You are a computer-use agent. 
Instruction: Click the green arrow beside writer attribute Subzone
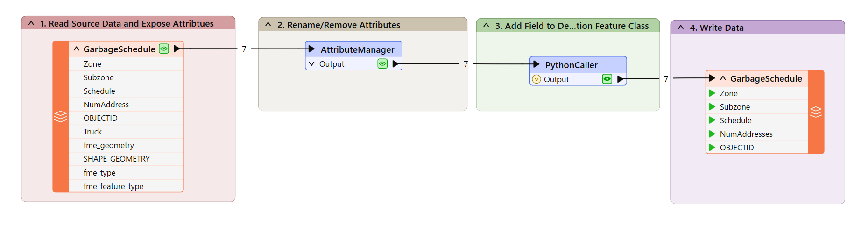712,107
